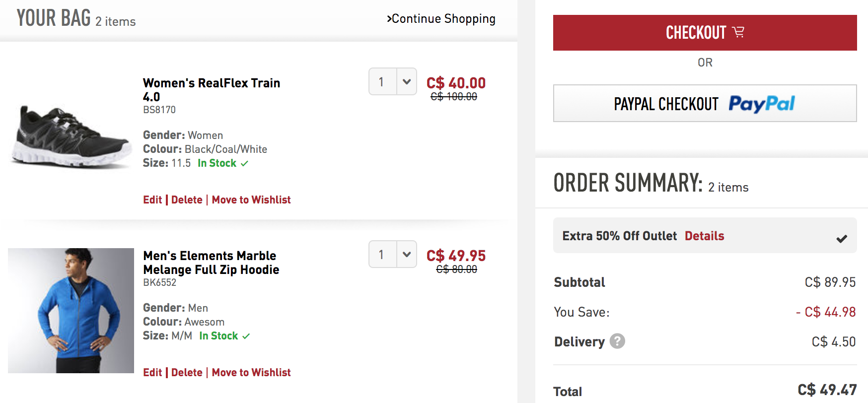Open the Women's RealFlex Train 4.0 title
Image resolution: width=868 pixels, height=403 pixels.
click(212, 90)
